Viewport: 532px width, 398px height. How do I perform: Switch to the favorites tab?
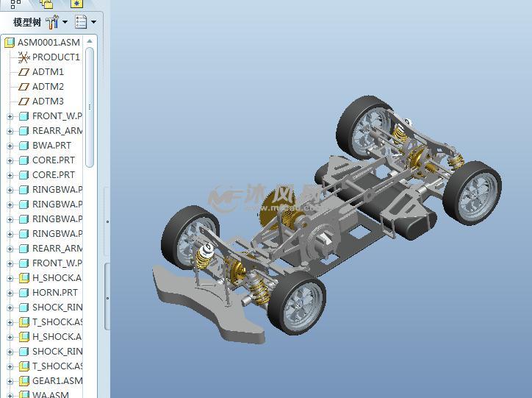click(x=77, y=4)
